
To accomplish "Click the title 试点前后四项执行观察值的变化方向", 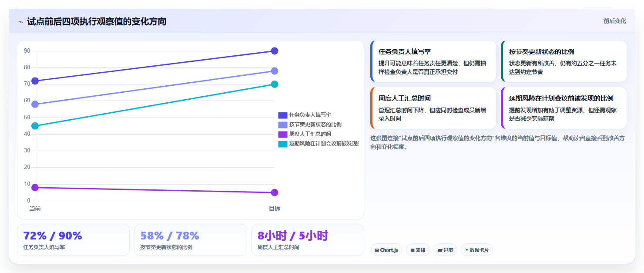I will [97, 21].
